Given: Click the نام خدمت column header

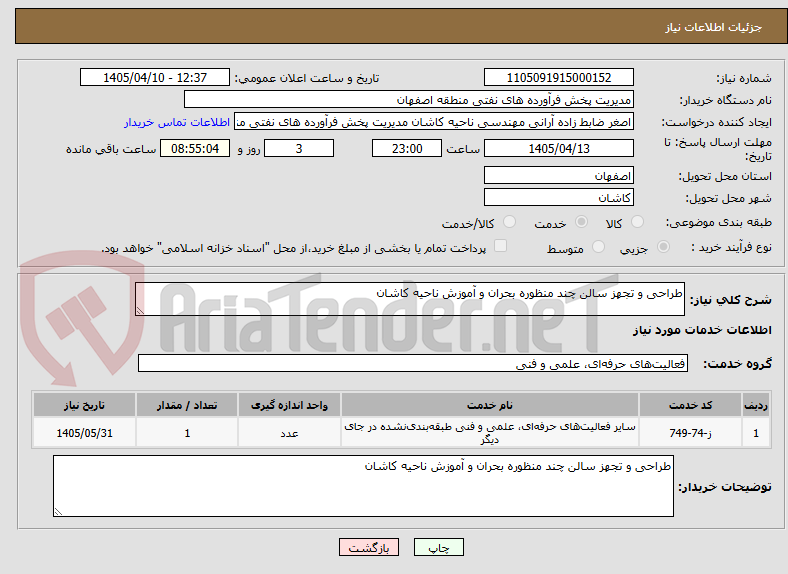Looking at the screenshot, I should pyautogui.click(x=489, y=405).
